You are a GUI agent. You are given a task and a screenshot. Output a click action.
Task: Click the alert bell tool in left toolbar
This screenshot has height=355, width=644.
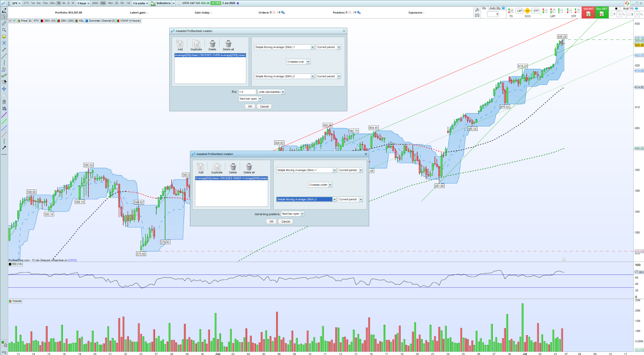coord(4,37)
